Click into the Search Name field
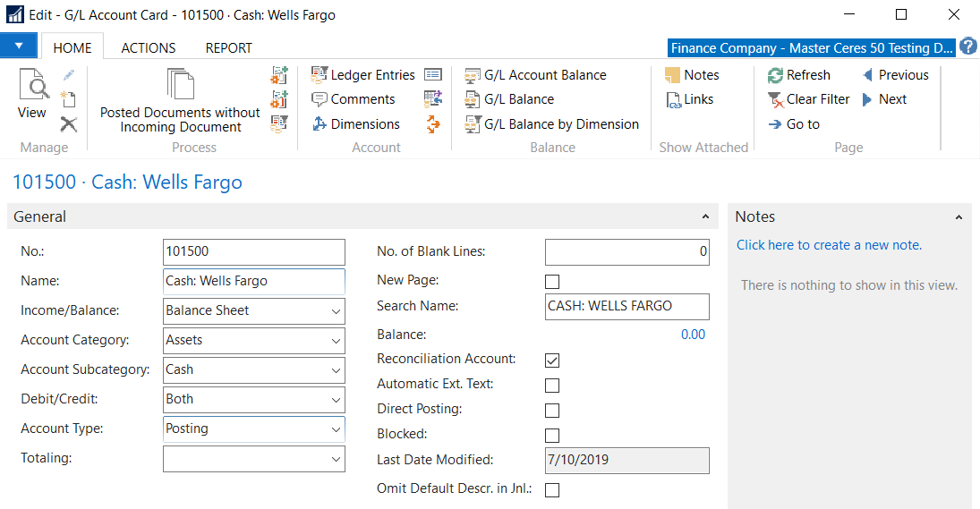980x509 pixels. click(x=626, y=306)
